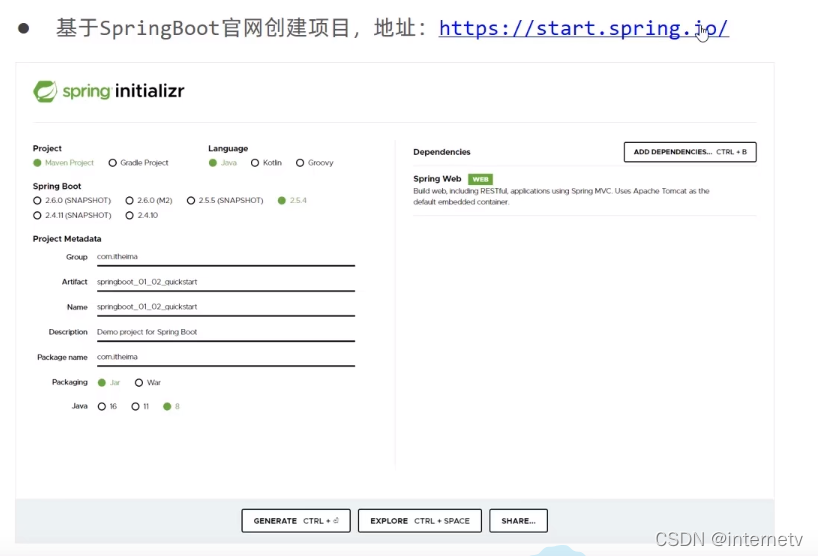Select Spring Boot version 2.4.10
The height and width of the screenshot is (556, 818).
[x=141, y=215]
